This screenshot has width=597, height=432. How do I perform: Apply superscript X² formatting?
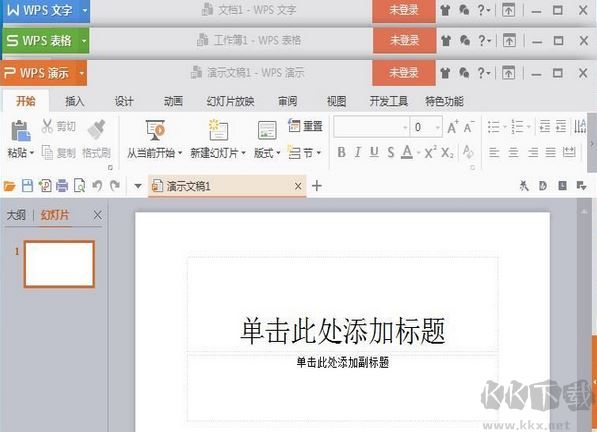430,153
